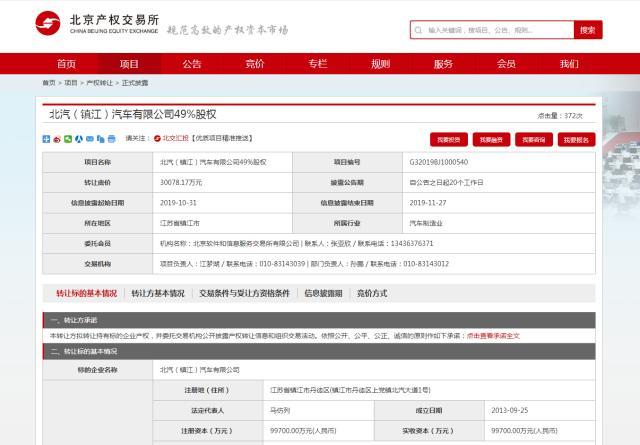This screenshot has width=640, height=445.
Task: Share via the green WeChat icon
Action: (x=67, y=138)
